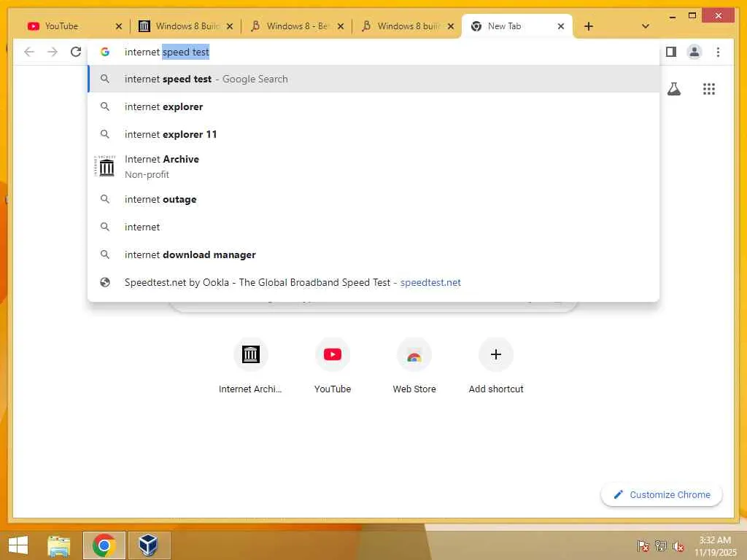Screen dimensions: 747x560
Task: Open the YouTube shortcut tile
Action: 333,366
